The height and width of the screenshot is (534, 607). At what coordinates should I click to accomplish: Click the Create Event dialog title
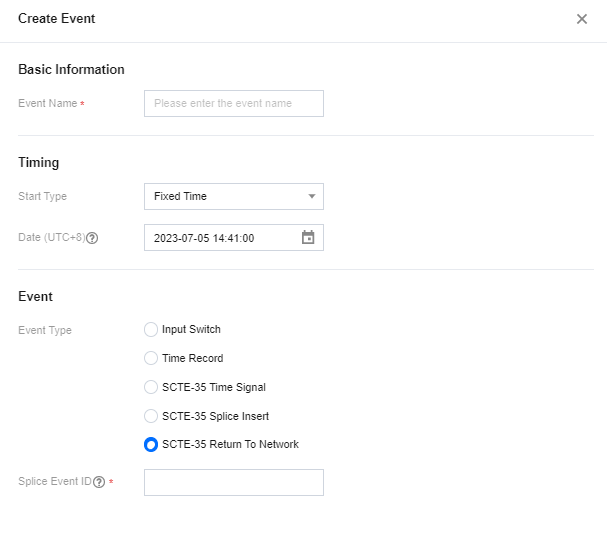[x=57, y=19]
